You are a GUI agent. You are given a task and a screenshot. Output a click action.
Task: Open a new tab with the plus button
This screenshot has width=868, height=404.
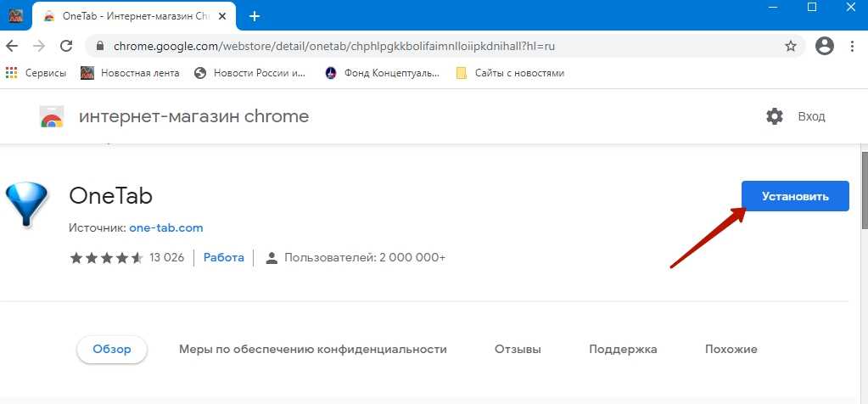click(254, 16)
